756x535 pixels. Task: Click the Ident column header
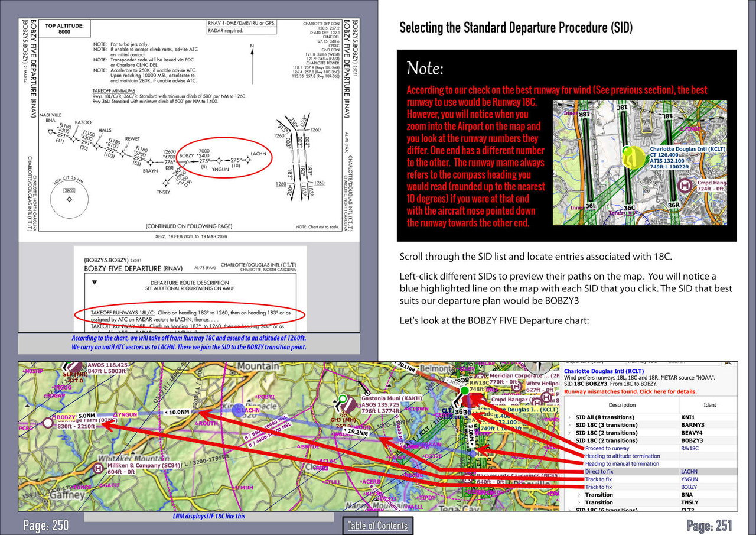[x=710, y=405]
